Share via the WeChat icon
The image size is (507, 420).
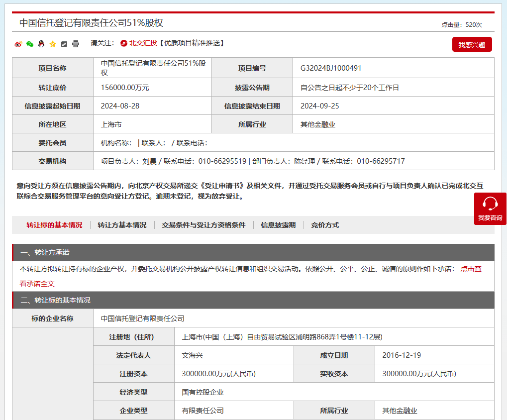pyautogui.click(x=30, y=44)
